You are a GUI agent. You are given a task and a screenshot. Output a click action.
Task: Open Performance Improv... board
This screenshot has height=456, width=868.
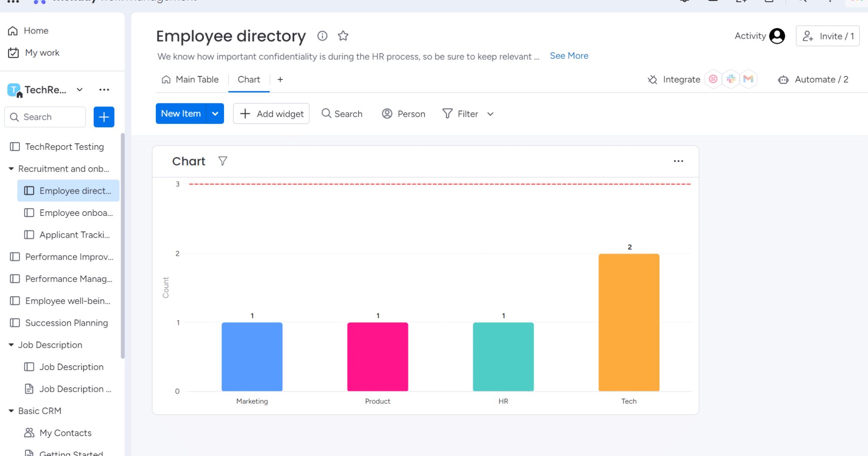(62, 257)
